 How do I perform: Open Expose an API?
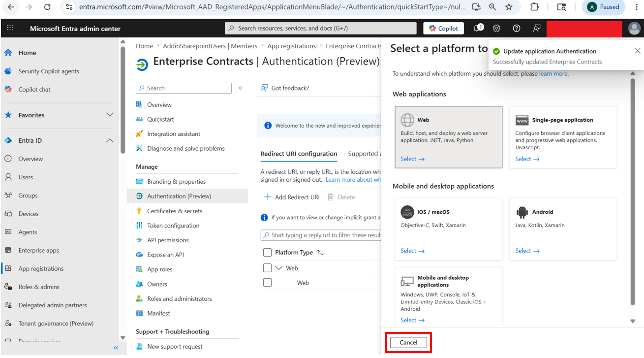coord(165,255)
